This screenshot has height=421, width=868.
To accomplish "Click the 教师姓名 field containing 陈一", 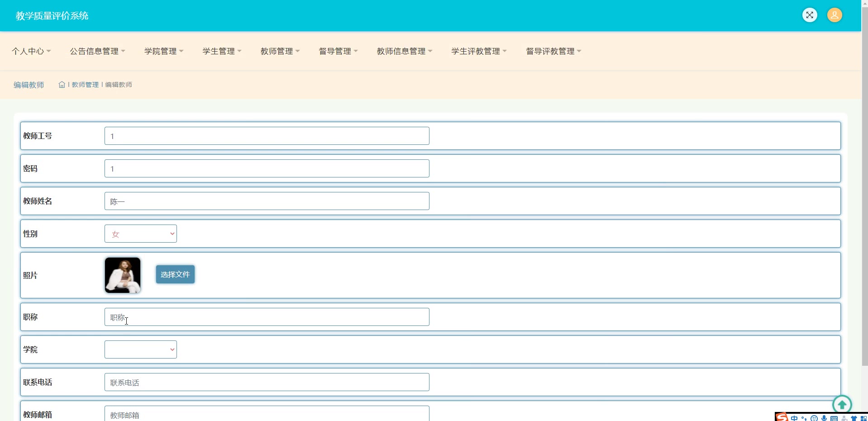I will pyautogui.click(x=267, y=201).
